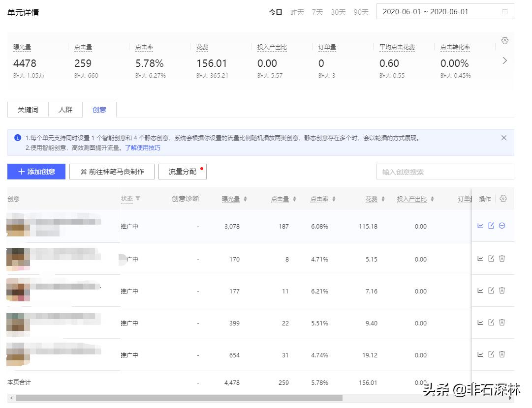This screenshot has height=408, width=532.
Task: View the data trend chart for the first creative
Action: [x=481, y=226]
